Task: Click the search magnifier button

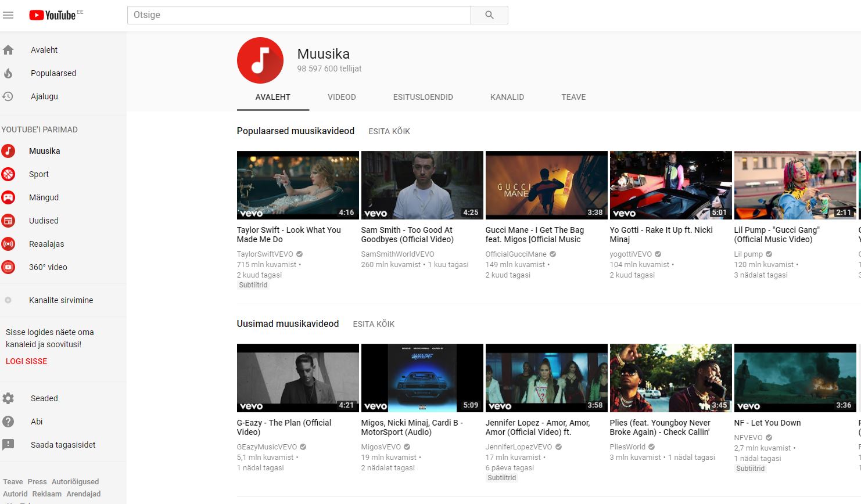Action: click(489, 15)
